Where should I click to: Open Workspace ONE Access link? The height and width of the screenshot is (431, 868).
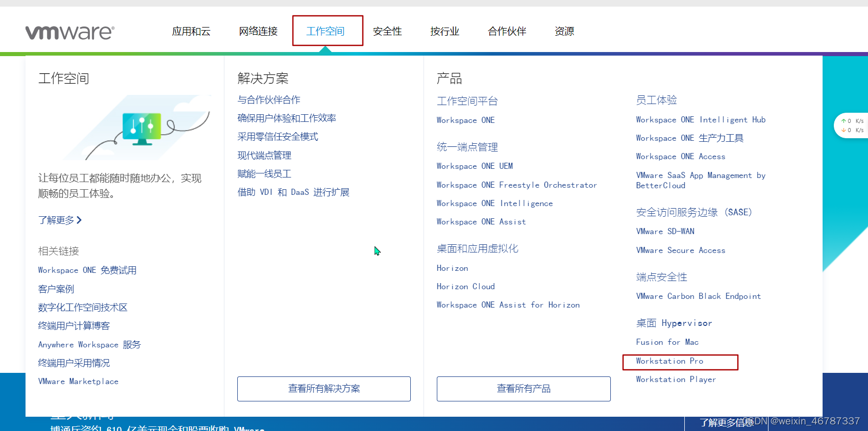tap(681, 157)
